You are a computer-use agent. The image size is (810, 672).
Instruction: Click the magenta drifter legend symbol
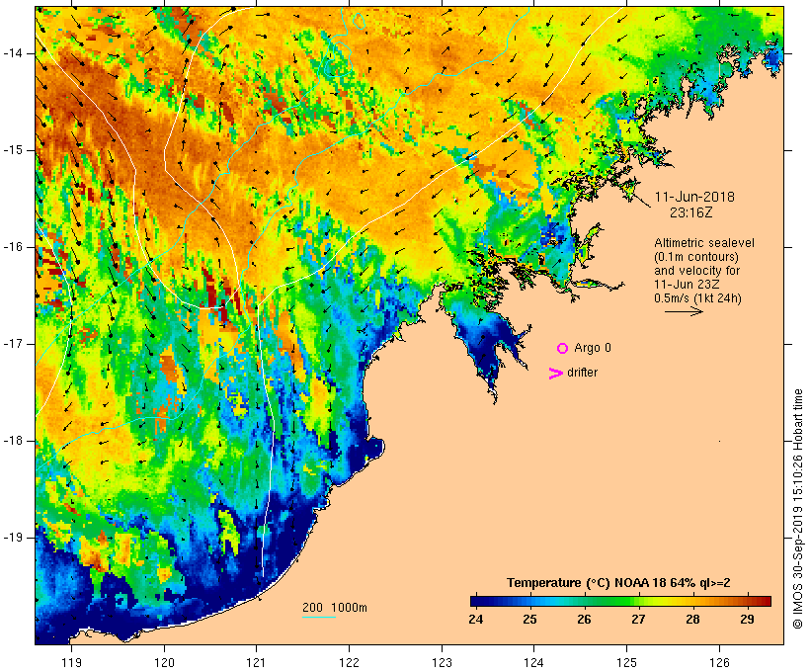[x=556, y=374]
